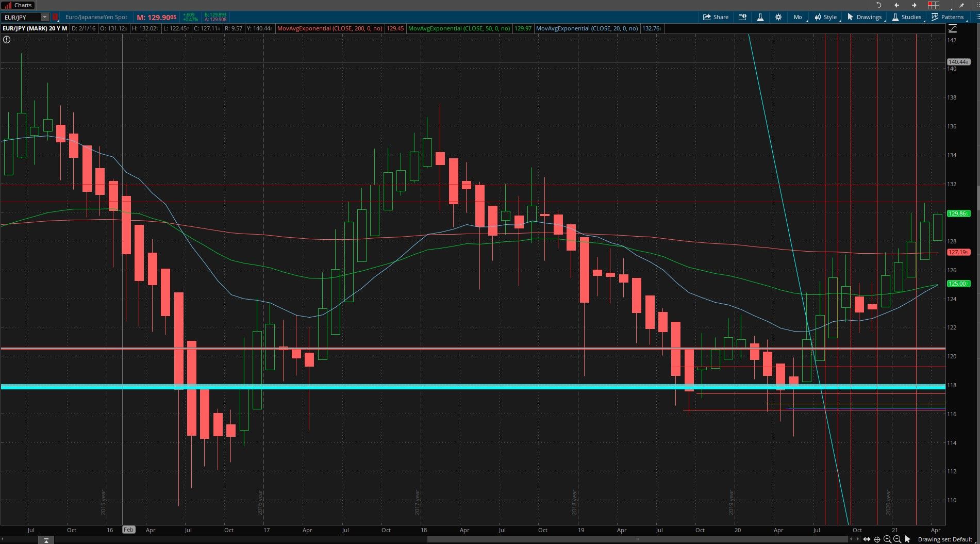Click the M: 129.90 mark price
Image resolution: width=980 pixels, height=544 pixels.
click(x=157, y=17)
